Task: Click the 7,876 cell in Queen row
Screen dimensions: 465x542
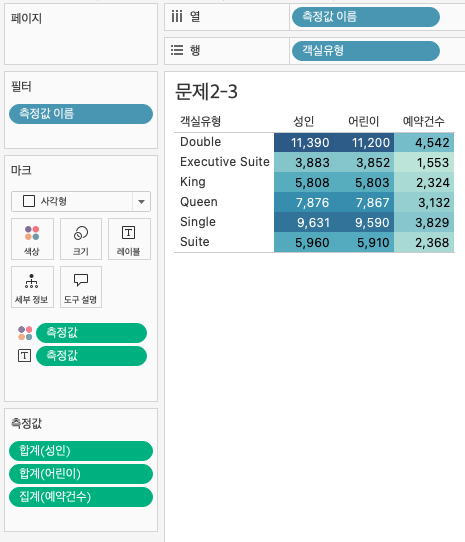Action: [304, 203]
